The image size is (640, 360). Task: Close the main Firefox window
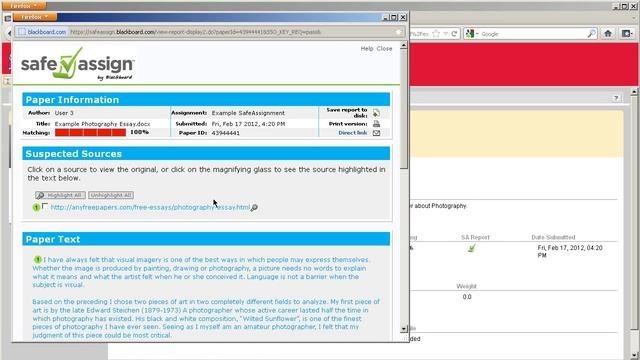tap(633, 6)
